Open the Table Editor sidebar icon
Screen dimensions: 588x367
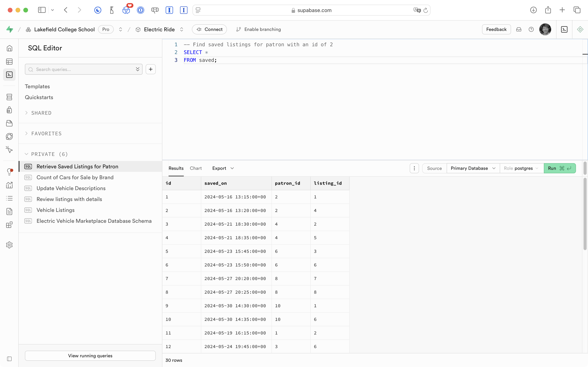pos(9,62)
